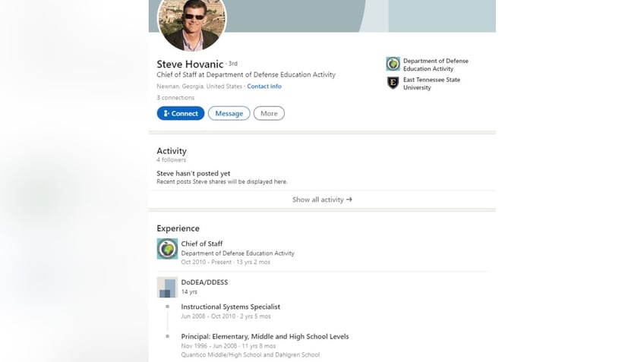Click Show all activity link
Image resolution: width=644 pixels, height=362 pixels.
coord(322,200)
